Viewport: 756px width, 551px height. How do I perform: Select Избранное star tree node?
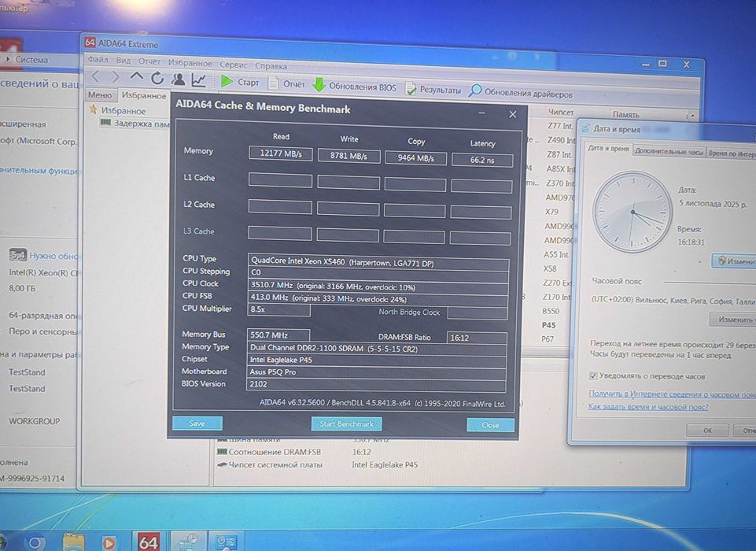[x=118, y=110]
